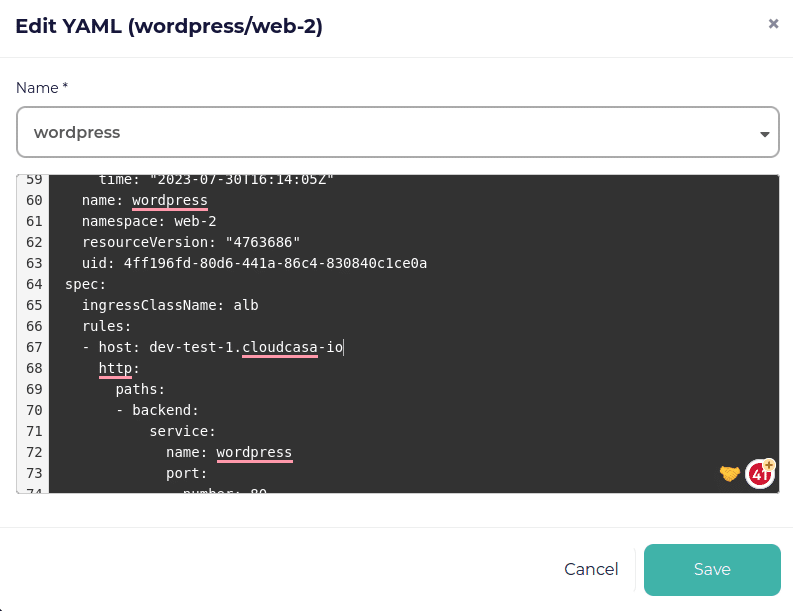
Task: Click the handshake emoji icon in editor
Action: tap(729, 473)
